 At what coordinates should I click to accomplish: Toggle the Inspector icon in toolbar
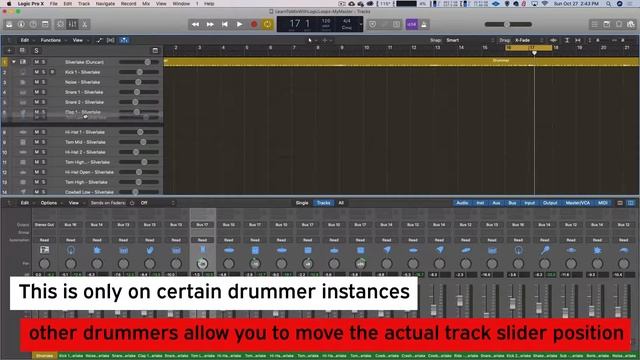[21, 24]
